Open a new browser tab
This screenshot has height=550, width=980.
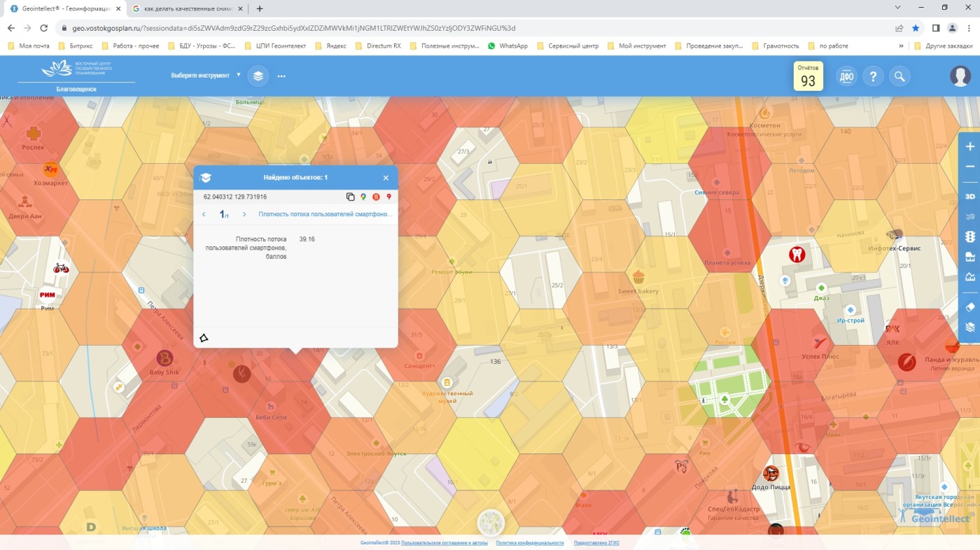260,8
